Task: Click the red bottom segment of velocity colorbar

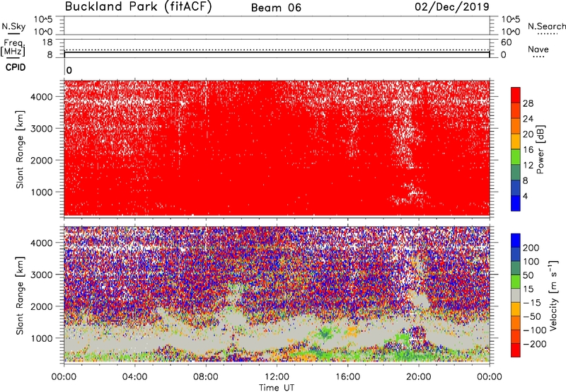Action: pyautogui.click(x=516, y=350)
